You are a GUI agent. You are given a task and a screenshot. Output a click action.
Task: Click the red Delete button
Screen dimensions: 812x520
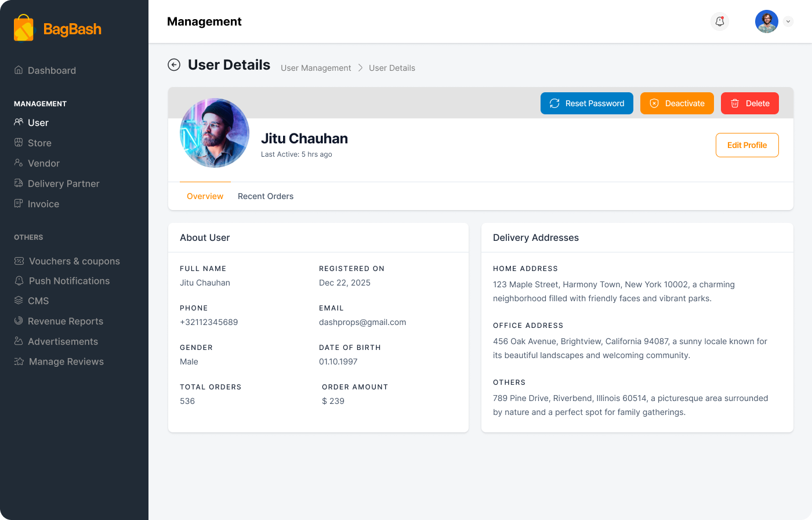(749, 103)
